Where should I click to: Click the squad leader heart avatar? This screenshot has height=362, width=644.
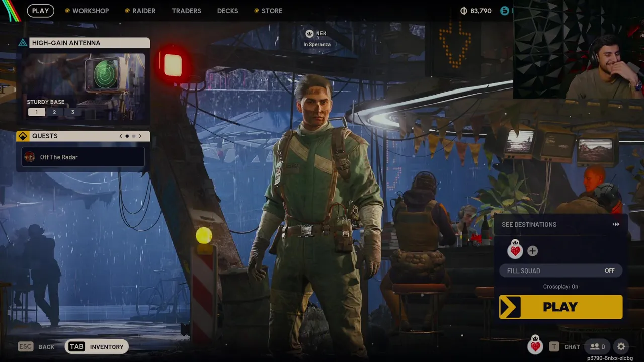pos(515,250)
